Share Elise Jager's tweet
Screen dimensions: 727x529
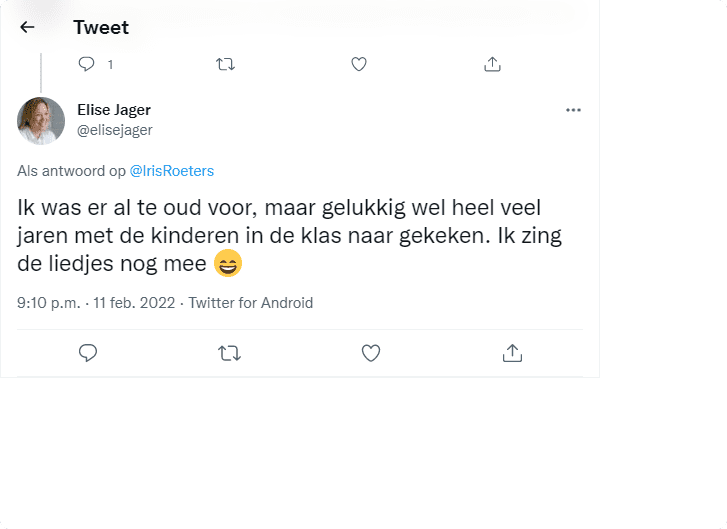click(512, 352)
